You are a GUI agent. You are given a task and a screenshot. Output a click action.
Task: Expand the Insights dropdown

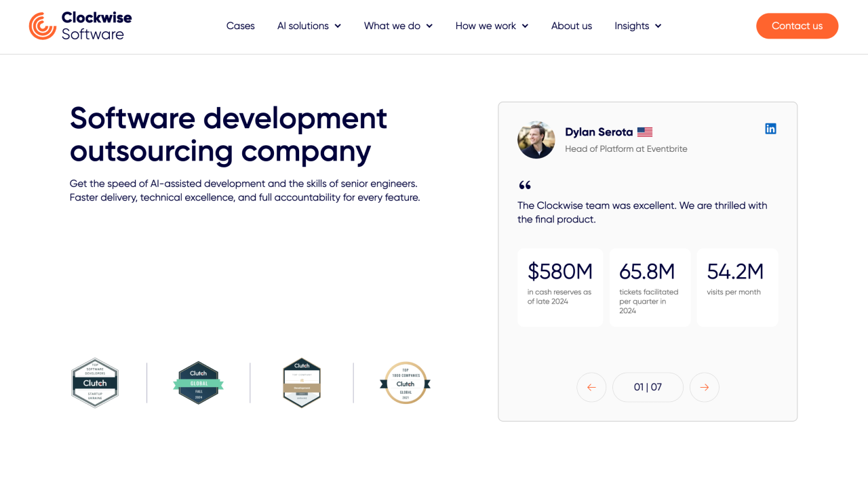click(638, 26)
